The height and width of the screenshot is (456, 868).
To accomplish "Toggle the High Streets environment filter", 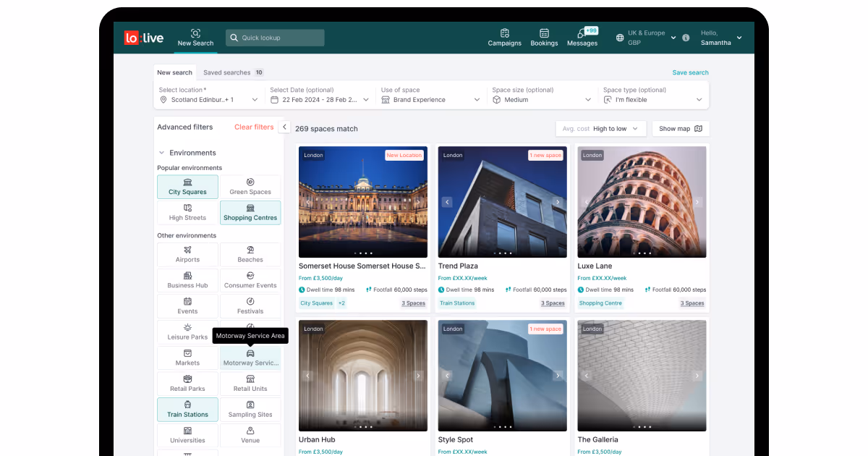I will (187, 212).
